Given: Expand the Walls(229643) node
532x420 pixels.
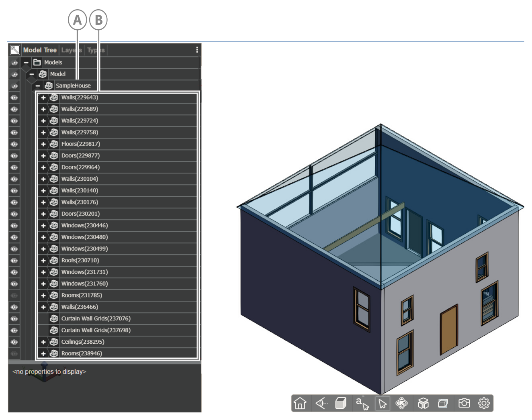Looking at the screenshot, I should [43, 98].
